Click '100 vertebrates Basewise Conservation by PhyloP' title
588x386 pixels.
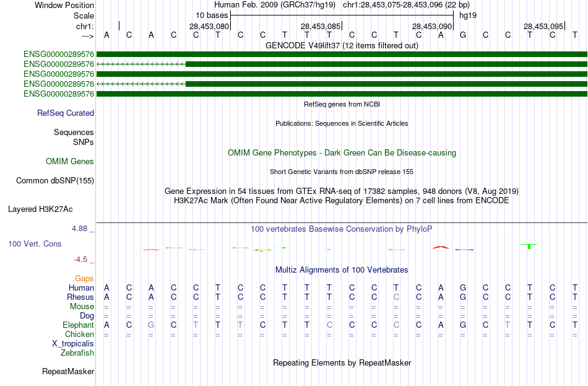click(x=342, y=229)
